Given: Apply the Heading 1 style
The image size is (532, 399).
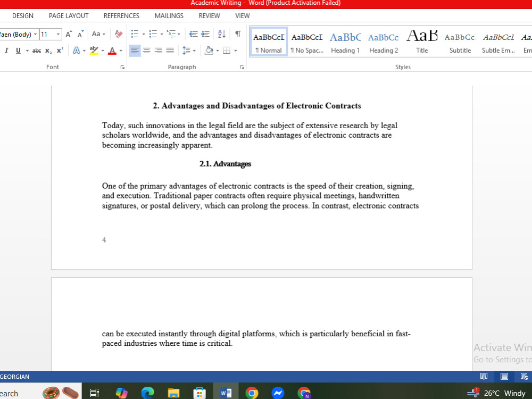Looking at the screenshot, I should pyautogui.click(x=345, y=41).
